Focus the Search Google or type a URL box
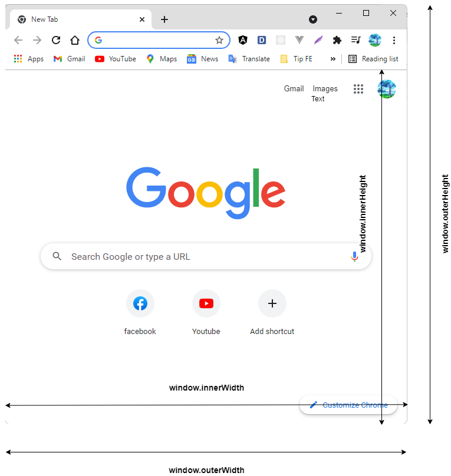Viewport: 451px width, 476px height. coord(206,256)
